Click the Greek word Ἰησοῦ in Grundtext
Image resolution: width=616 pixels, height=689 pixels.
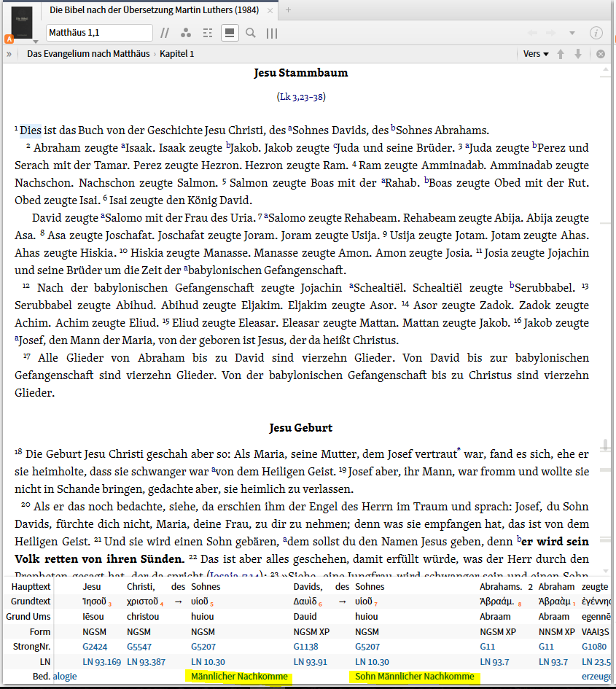click(x=95, y=602)
